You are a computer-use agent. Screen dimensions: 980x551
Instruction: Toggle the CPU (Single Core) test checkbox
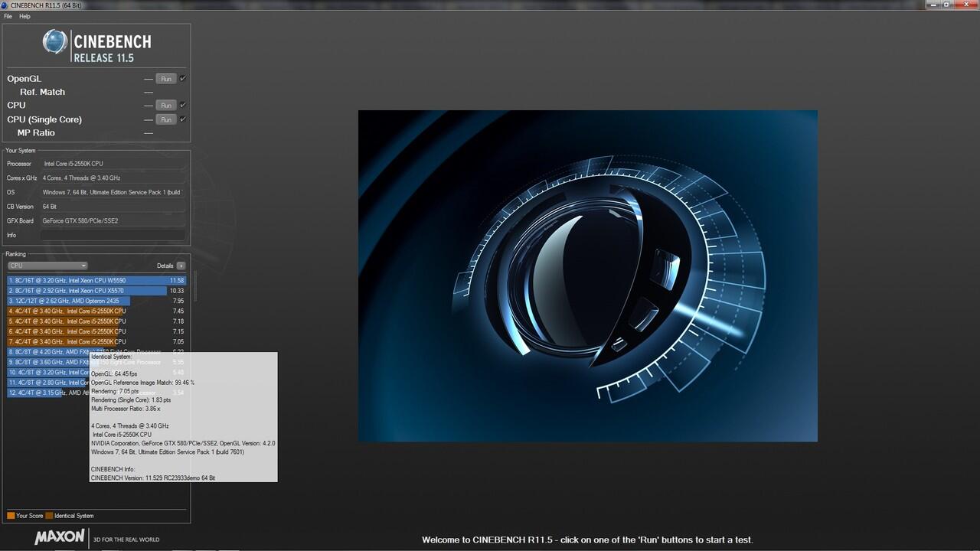[183, 119]
